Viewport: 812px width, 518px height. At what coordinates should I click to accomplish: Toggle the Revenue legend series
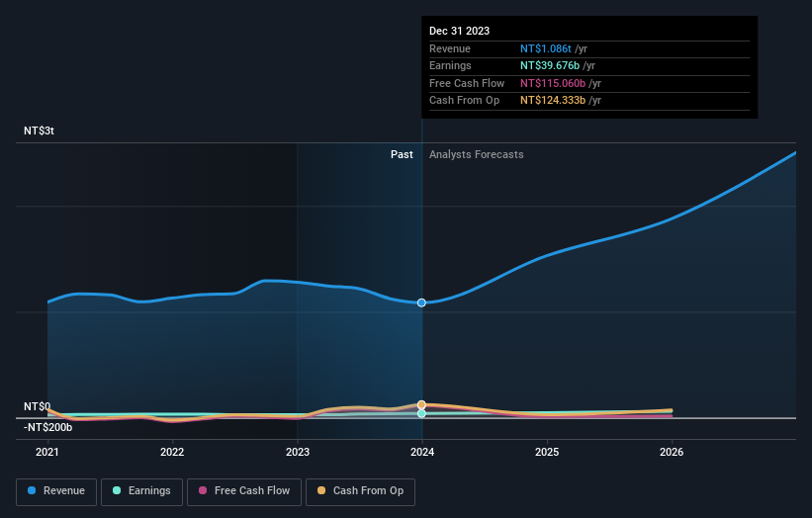(x=56, y=491)
